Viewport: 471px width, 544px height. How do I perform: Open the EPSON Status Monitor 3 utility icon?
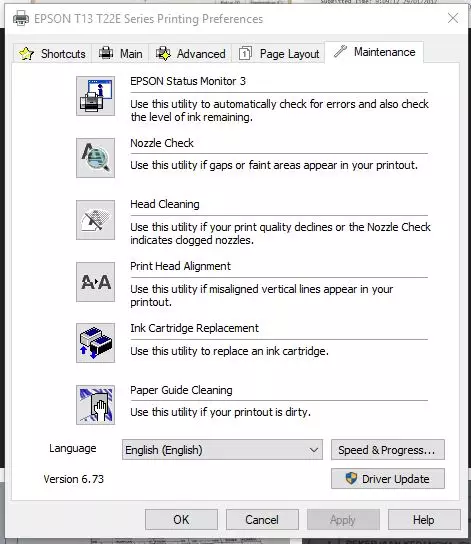pyautogui.click(x=95, y=96)
